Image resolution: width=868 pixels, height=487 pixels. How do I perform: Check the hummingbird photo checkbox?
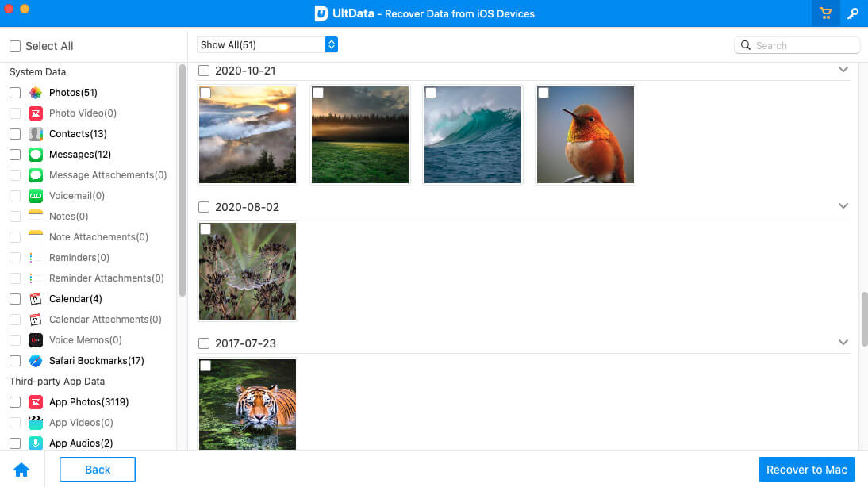point(543,93)
